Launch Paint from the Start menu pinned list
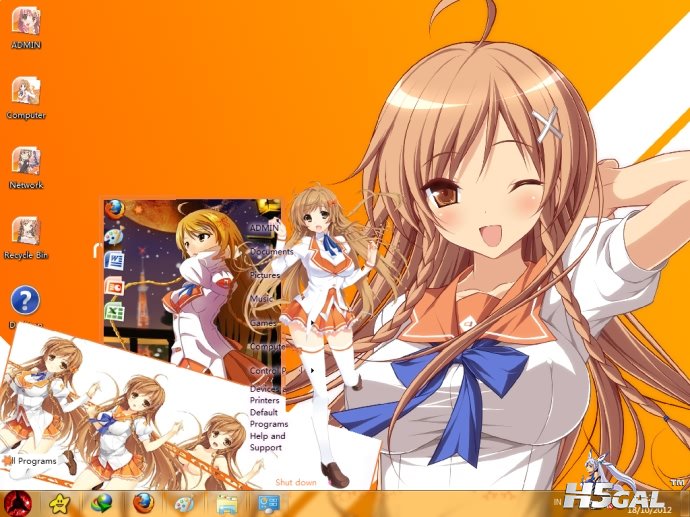690x517 pixels. point(115,236)
